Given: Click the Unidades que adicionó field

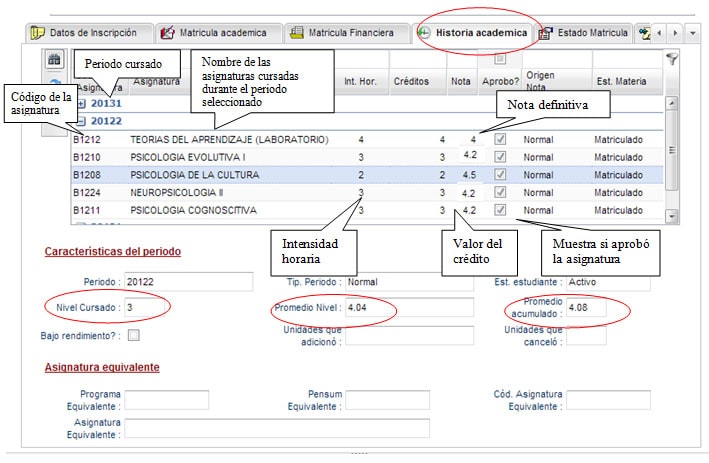Looking at the screenshot, I should click(x=410, y=336).
